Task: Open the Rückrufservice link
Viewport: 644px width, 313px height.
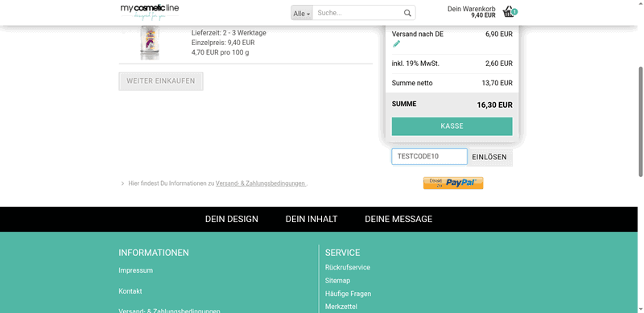Action: tap(348, 267)
